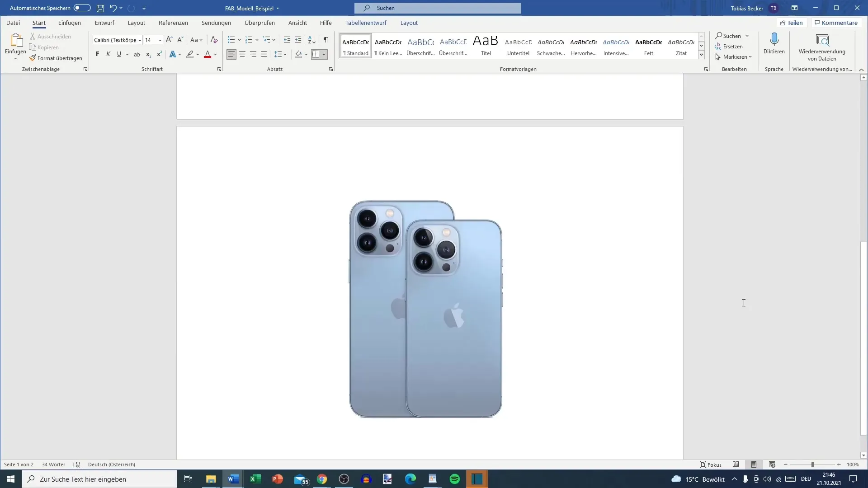Apply the Zitat style
The height and width of the screenshot is (488, 868).
pos(681,45)
